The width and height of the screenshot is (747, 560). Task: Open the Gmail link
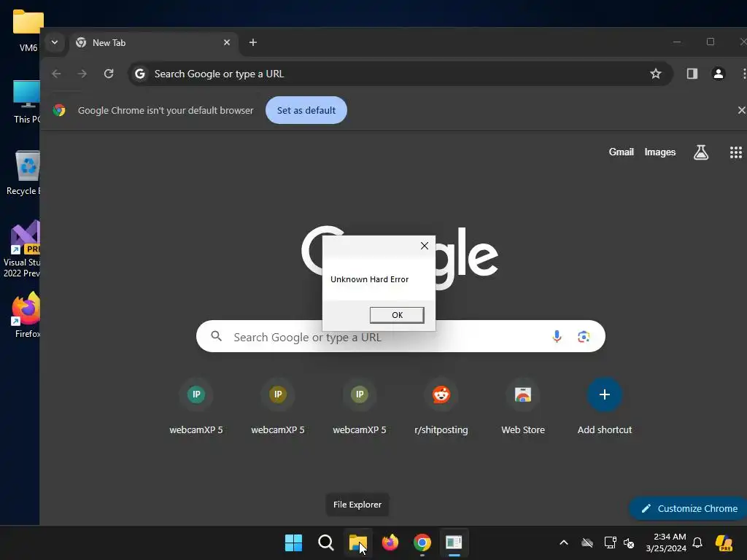[622, 152]
